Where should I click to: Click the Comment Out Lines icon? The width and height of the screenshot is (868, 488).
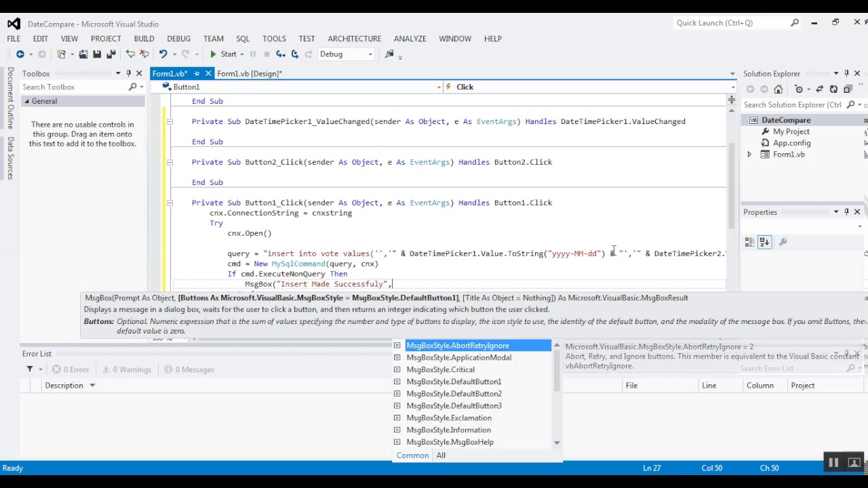click(x=130, y=54)
